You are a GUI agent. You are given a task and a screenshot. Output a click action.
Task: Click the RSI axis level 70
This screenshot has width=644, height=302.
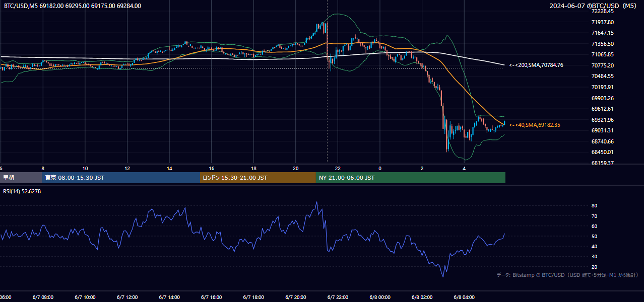click(x=594, y=216)
